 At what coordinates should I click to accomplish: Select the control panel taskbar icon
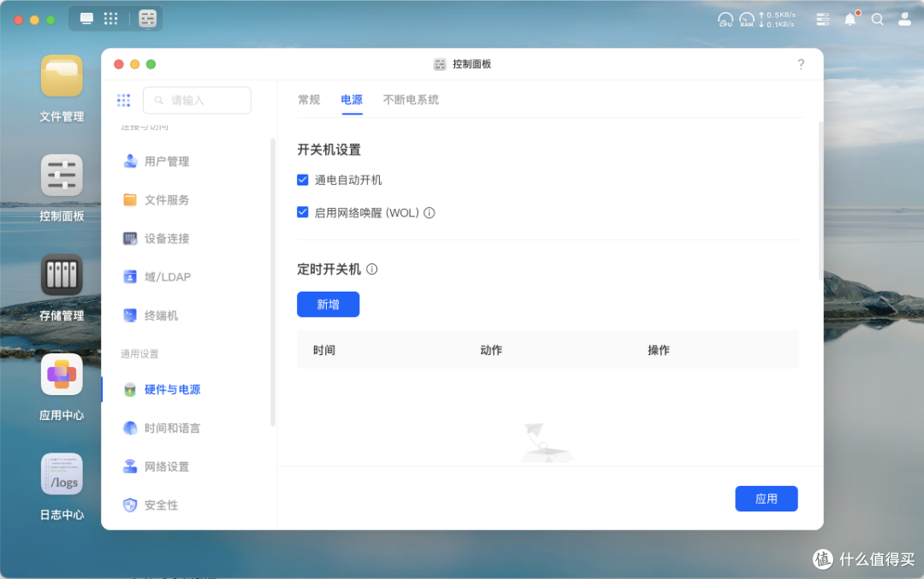(147, 19)
